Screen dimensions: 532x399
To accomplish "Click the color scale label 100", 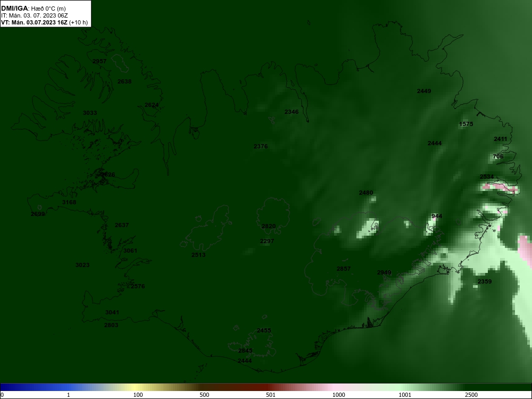I will [138, 395].
